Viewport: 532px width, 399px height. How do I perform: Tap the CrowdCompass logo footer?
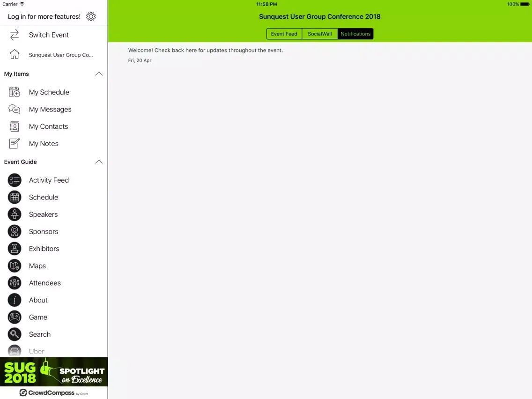54,392
